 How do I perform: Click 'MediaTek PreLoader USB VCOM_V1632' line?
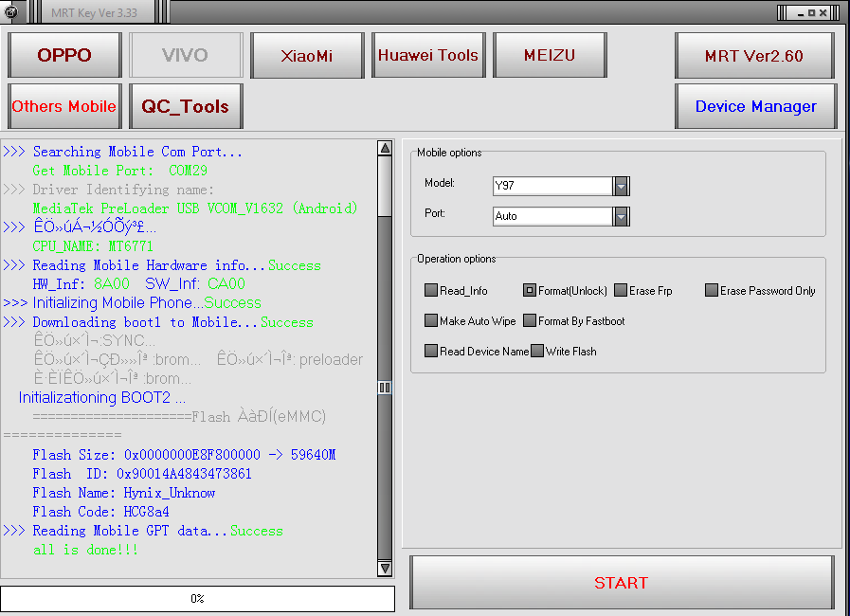pyautogui.click(x=195, y=208)
